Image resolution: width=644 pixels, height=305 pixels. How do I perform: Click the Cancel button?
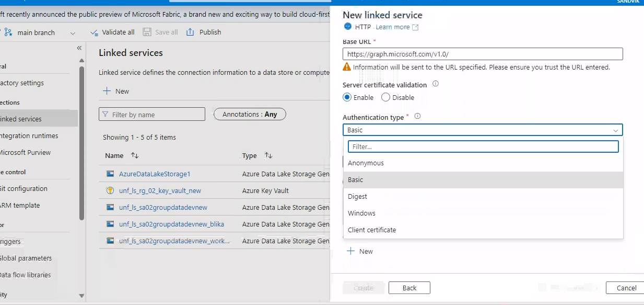pyautogui.click(x=625, y=288)
